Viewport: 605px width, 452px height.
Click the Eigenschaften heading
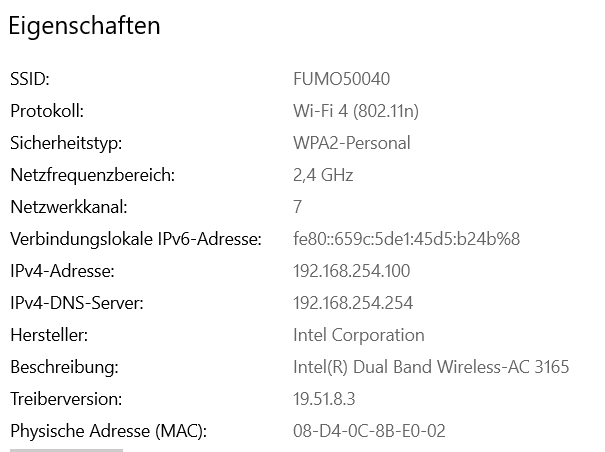point(84,27)
